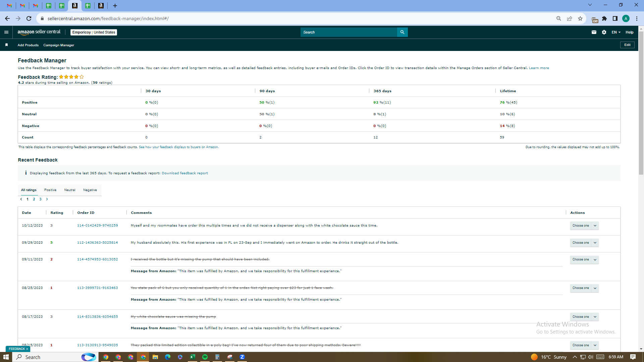Open Choose one for the 09/11/2023 feedback

pyautogui.click(x=584, y=259)
